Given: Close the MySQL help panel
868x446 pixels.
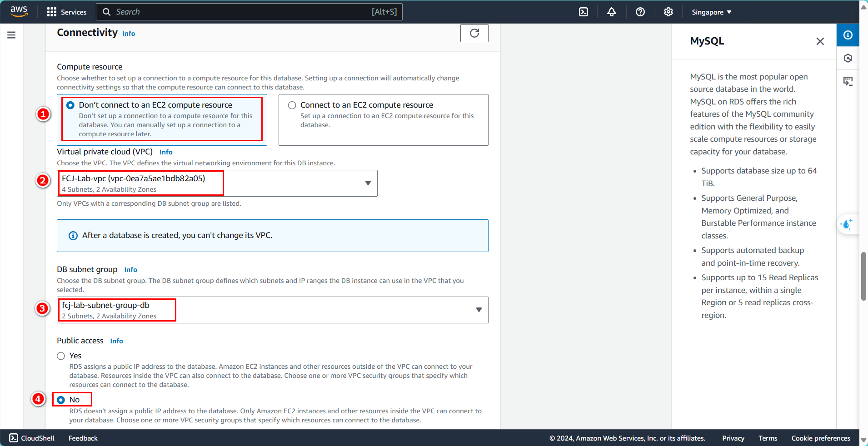Looking at the screenshot, I should (820, 41).
